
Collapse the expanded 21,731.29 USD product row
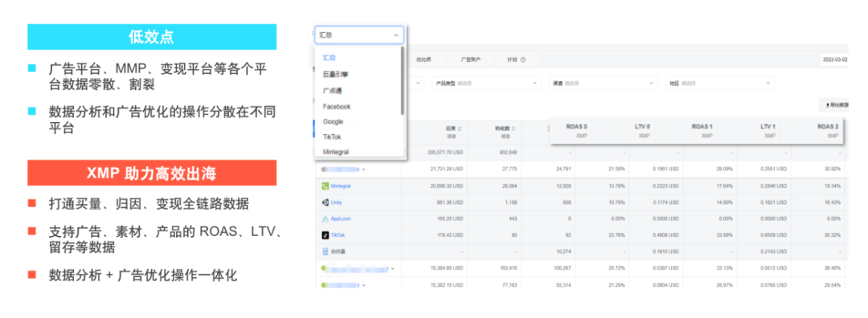[364, 169]
